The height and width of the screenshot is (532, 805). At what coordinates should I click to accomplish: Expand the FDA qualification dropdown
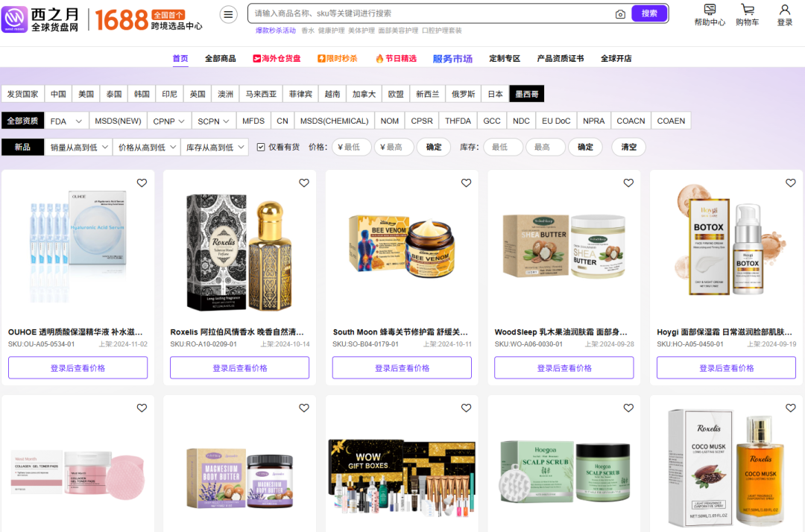click(x=67, y=121)
